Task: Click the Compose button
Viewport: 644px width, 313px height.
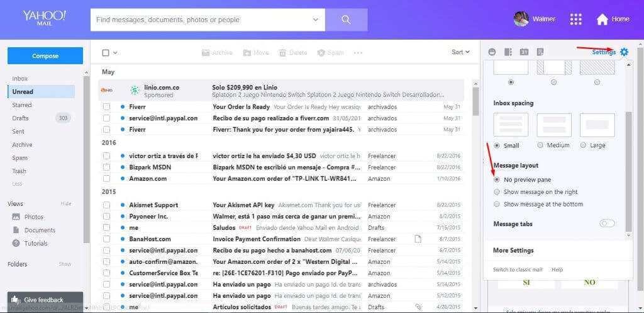Action: [45, 55]
